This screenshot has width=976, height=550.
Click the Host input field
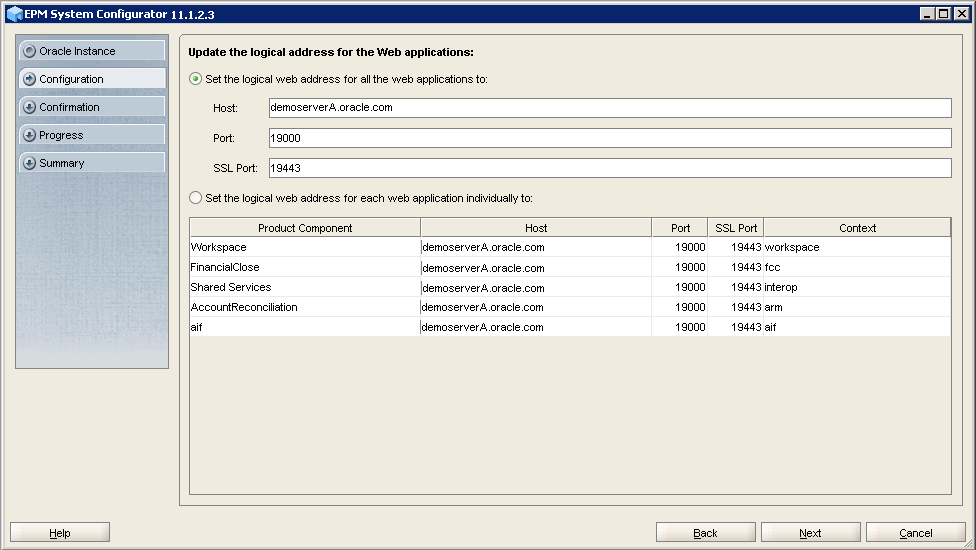pyautogui.click(x=609, y=108)
